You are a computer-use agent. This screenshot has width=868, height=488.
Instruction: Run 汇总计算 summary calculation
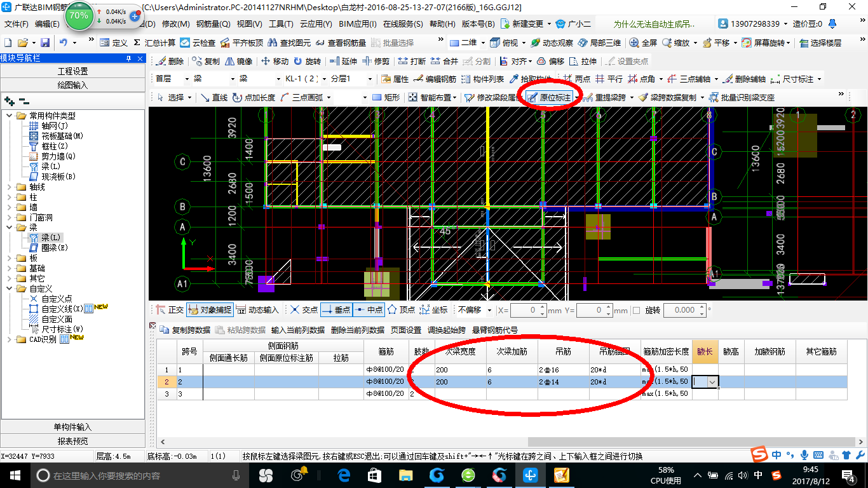(x=154, y=43)
